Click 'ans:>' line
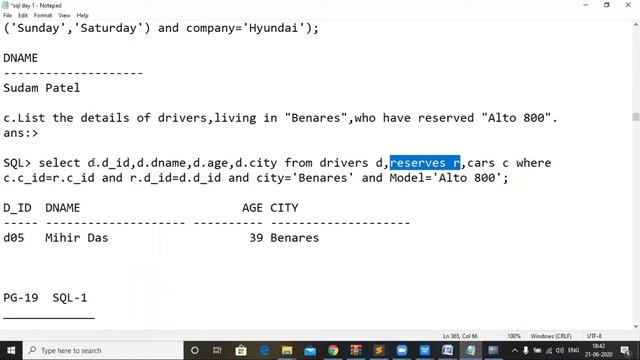 click(x=20, y=133)
